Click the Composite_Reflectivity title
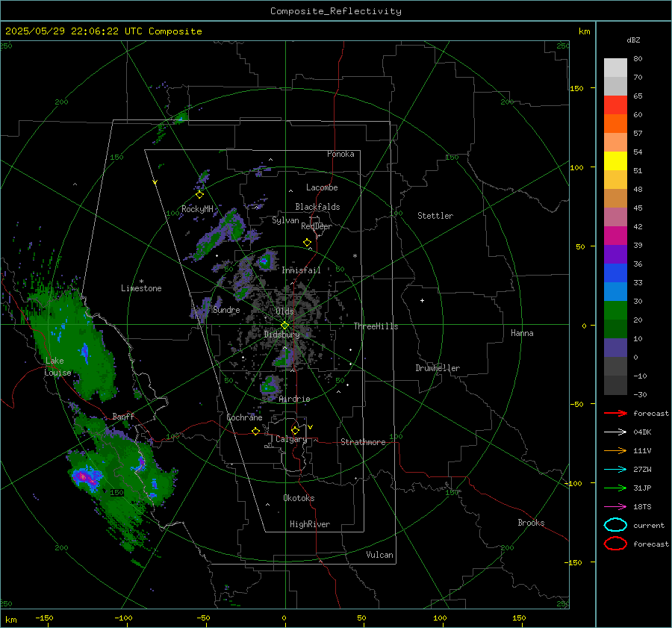672x628 pixels. pyautogui.click(x=335, y=11)
